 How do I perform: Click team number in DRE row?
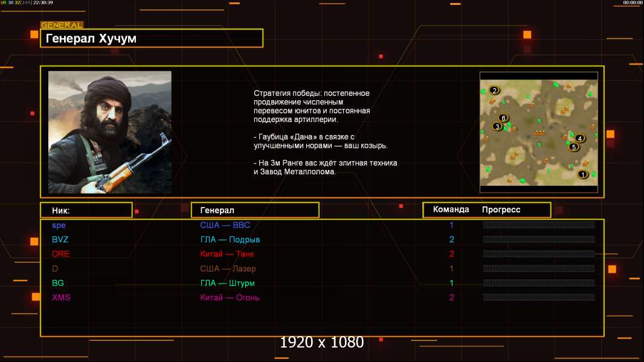(x=451, y=254)
